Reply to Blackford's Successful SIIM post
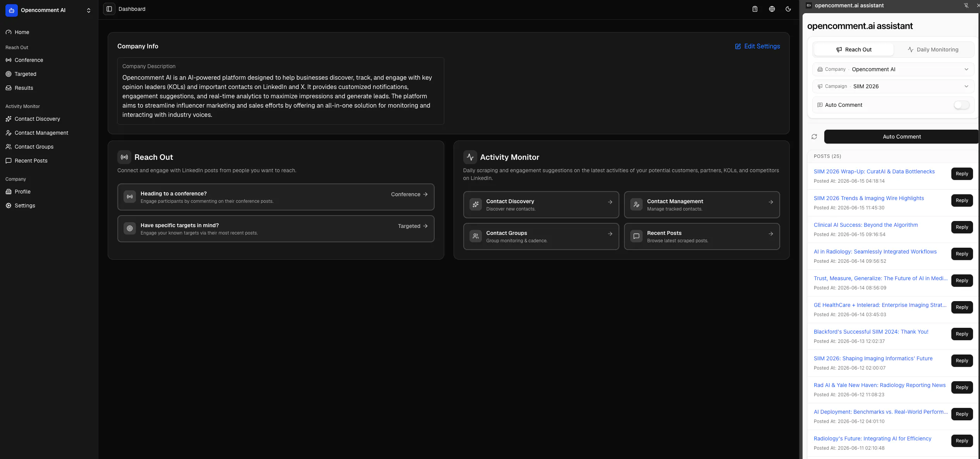980x459 pixels. coord(962,334)
